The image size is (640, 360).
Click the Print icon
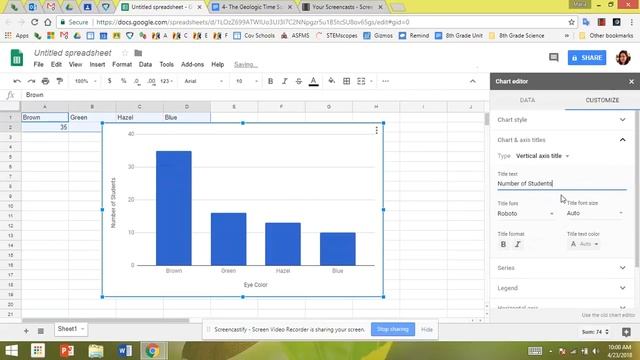click(x=45, y=81)
